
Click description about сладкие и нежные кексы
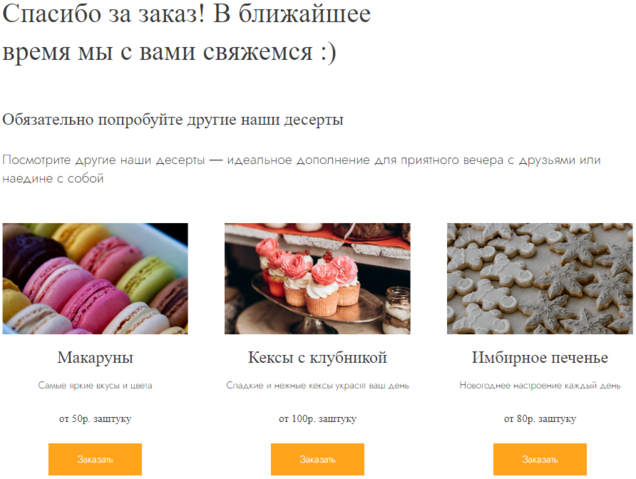click(317, 385)
